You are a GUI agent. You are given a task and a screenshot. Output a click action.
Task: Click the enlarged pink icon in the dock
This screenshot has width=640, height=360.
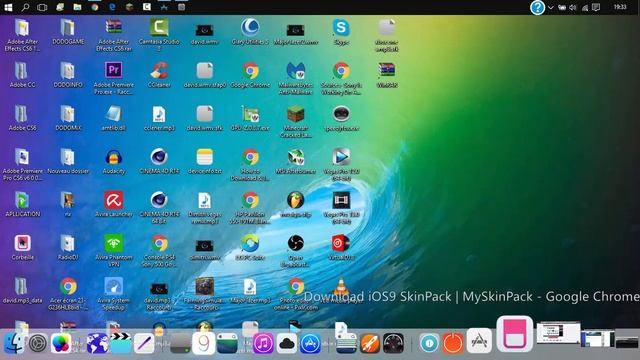coord(514,334)
